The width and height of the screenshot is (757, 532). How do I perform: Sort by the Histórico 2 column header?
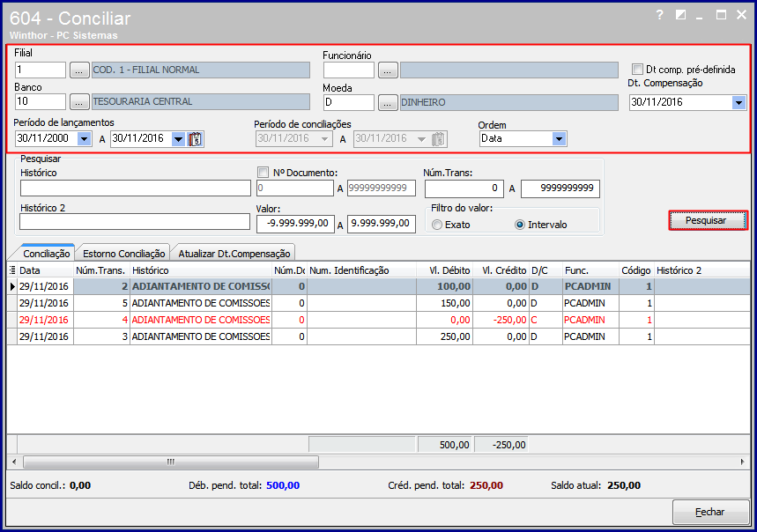click(x=702, y=270)
